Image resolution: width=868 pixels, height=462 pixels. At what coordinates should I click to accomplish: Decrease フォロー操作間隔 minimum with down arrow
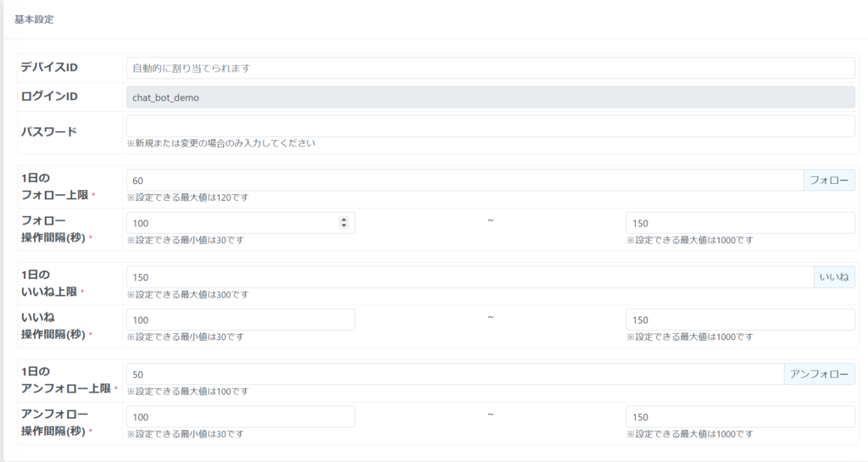click(x=343, y=225)
